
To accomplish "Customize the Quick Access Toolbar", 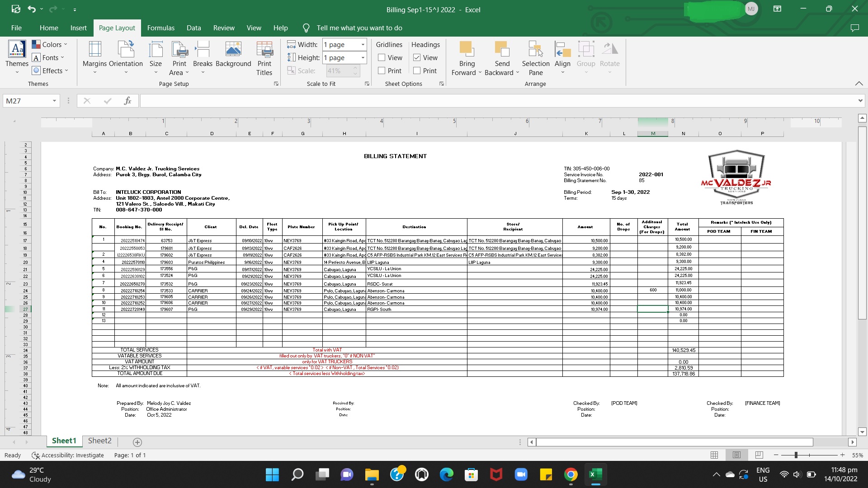I will click(75, 9).
